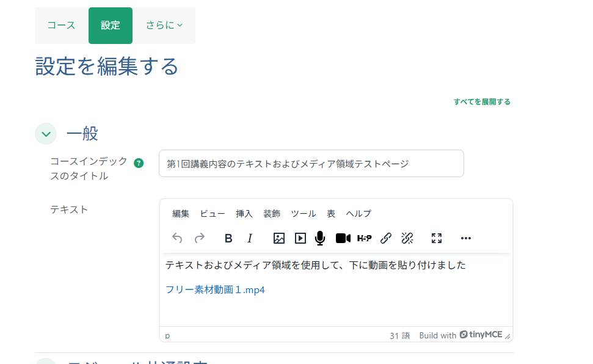The width and height of the screenshot is (593, 364).
Task: Show more toolbar options via ellipsis icon
Action: pyautogui.click(x=466, y=238)
